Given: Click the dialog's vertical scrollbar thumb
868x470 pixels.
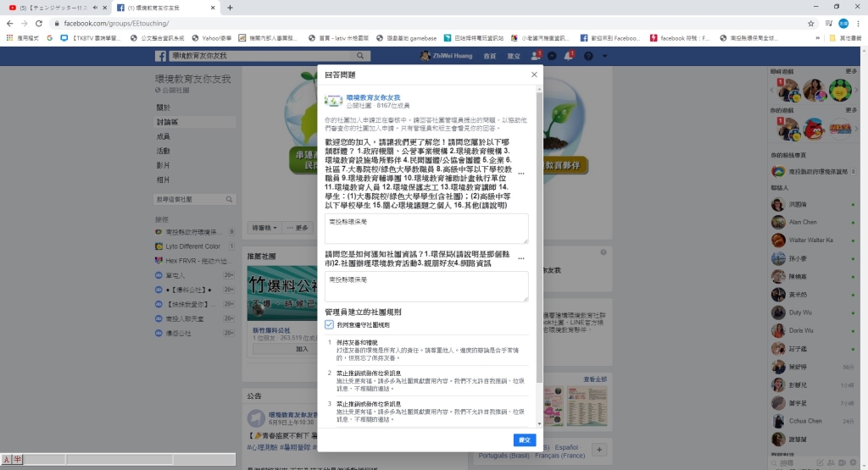Looking at the screenshot, I should pos(539,238).
